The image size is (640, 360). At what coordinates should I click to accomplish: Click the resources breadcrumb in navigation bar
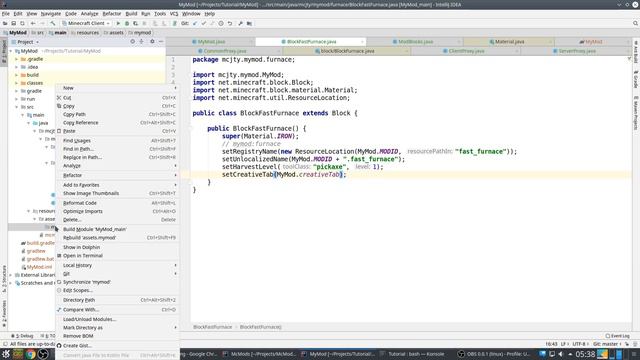[85, 33]
